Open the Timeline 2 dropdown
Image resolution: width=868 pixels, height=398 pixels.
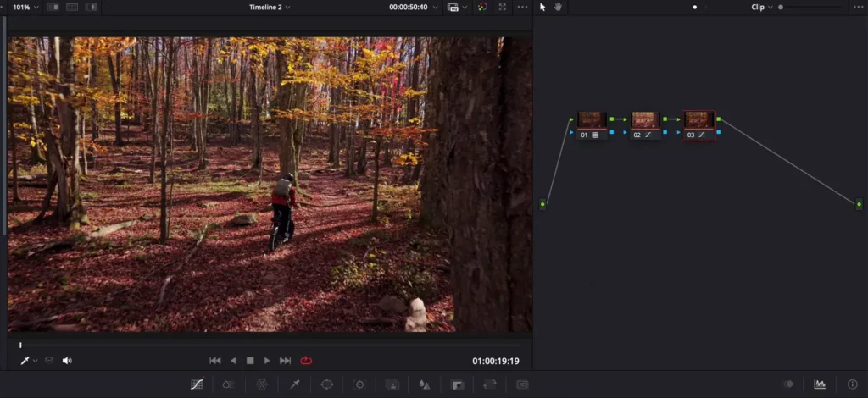(x=270, y=7)
